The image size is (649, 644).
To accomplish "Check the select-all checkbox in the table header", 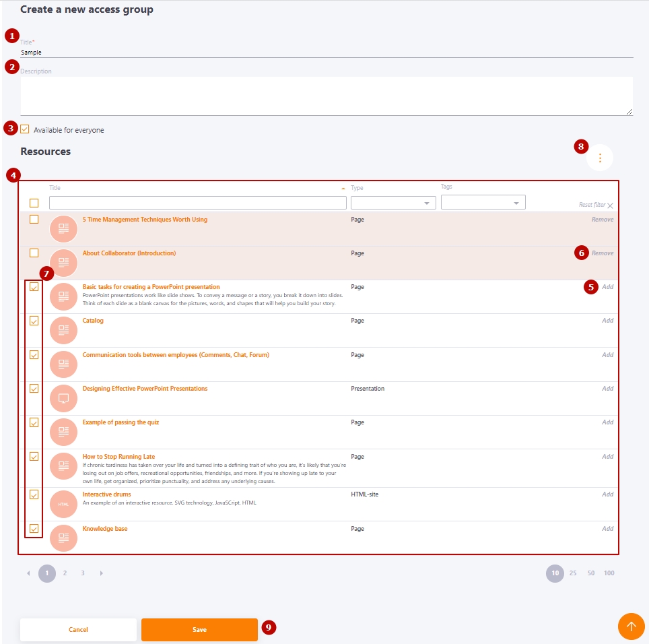I will [32, 203].
